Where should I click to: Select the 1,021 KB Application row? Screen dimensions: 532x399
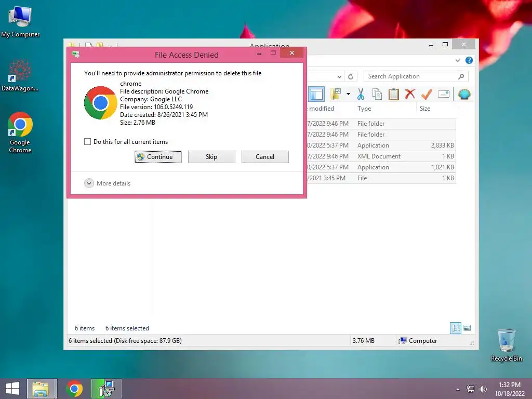[381, 167]
